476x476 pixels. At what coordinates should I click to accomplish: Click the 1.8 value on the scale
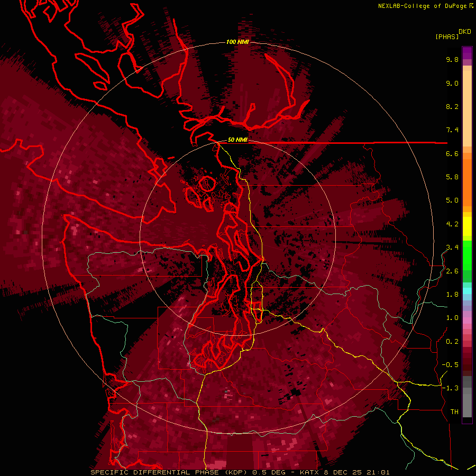[x=452, y=295]
